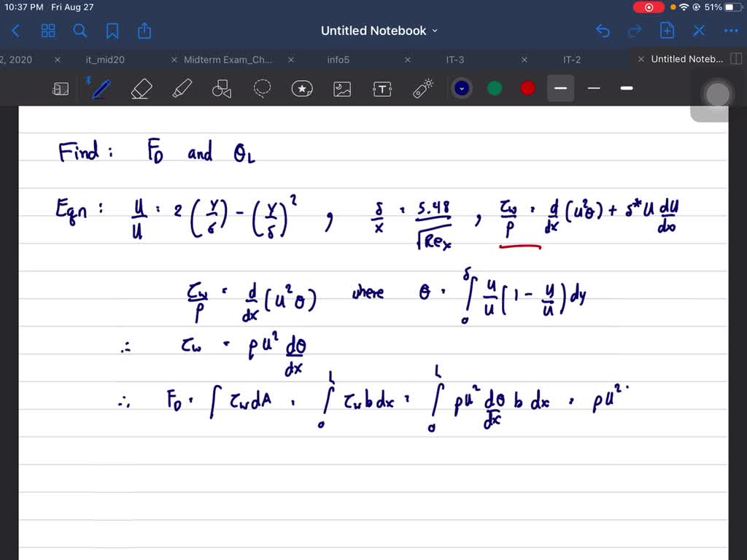Viewport: 747px width, 560px height.
Task: Select the Text box tool
Action: [x=382, y=88]
